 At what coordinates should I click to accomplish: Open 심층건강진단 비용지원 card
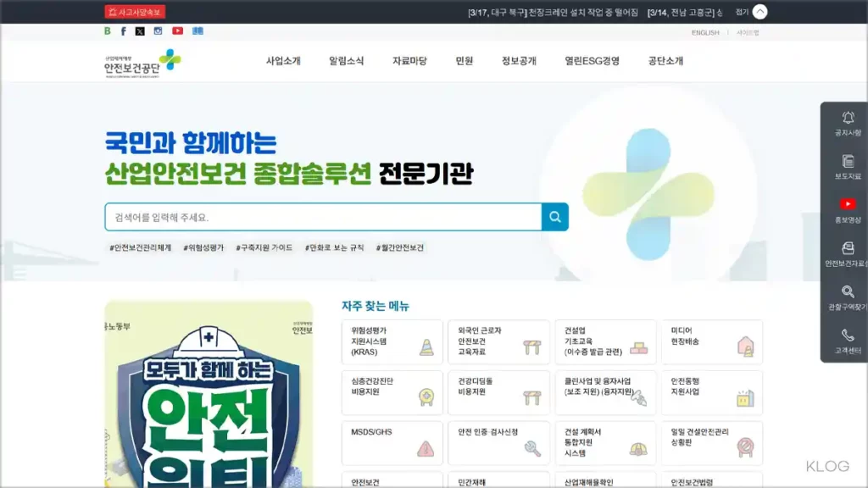392,393
